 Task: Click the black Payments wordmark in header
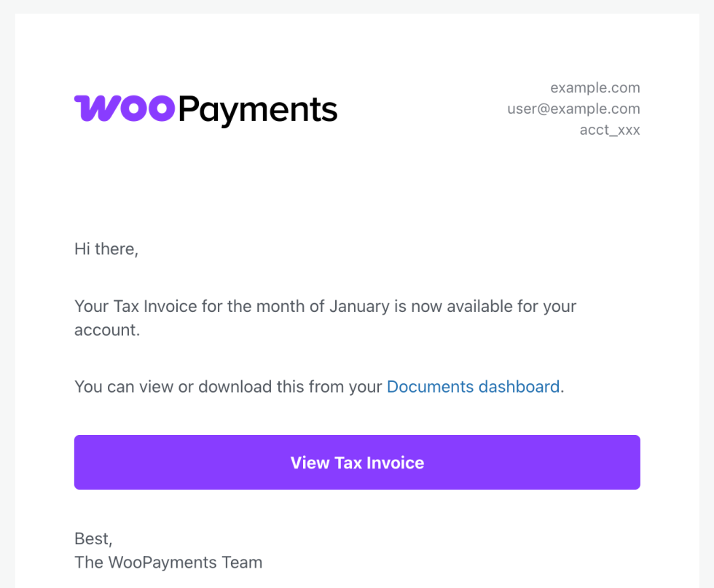257,111
